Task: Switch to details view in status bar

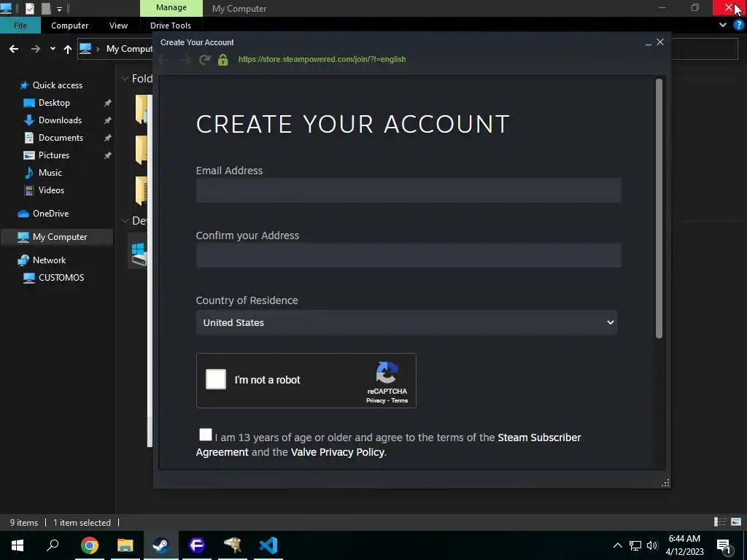Action: (x=720, y=522)
